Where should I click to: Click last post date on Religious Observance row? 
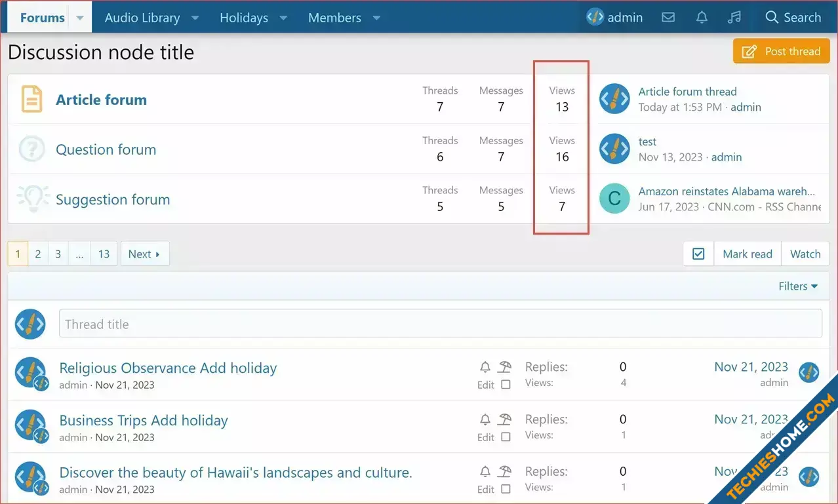[751, 367]
